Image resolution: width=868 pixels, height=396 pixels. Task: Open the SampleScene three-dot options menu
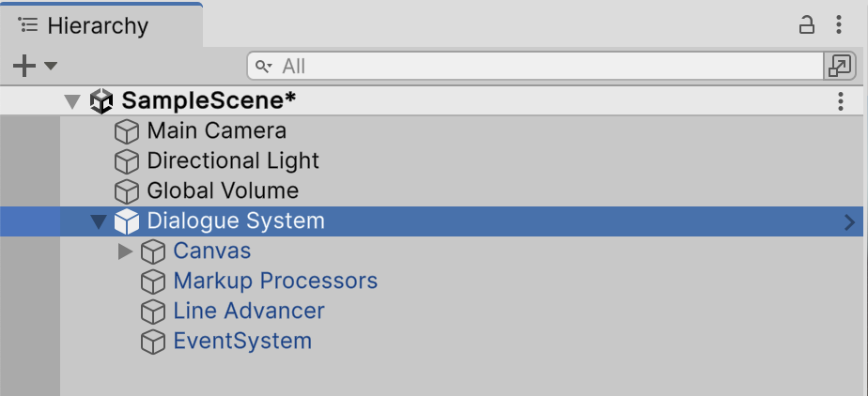(841, 101)
